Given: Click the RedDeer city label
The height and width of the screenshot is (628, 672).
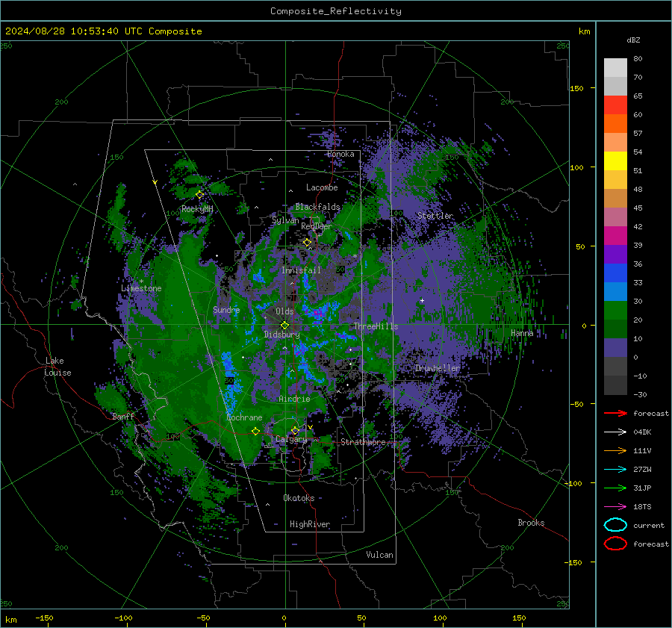Looking at the screenshot, I should tap(317, 226).
